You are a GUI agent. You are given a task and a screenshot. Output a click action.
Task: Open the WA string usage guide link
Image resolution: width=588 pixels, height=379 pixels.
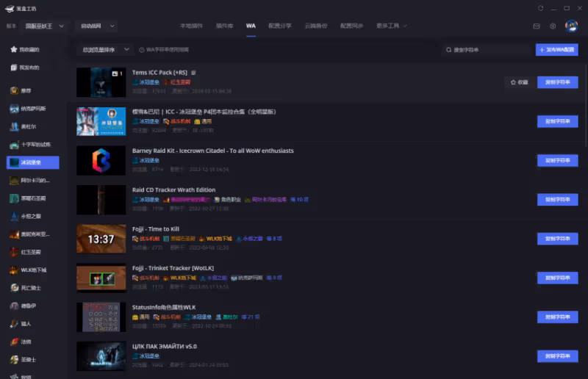point(164,50)
